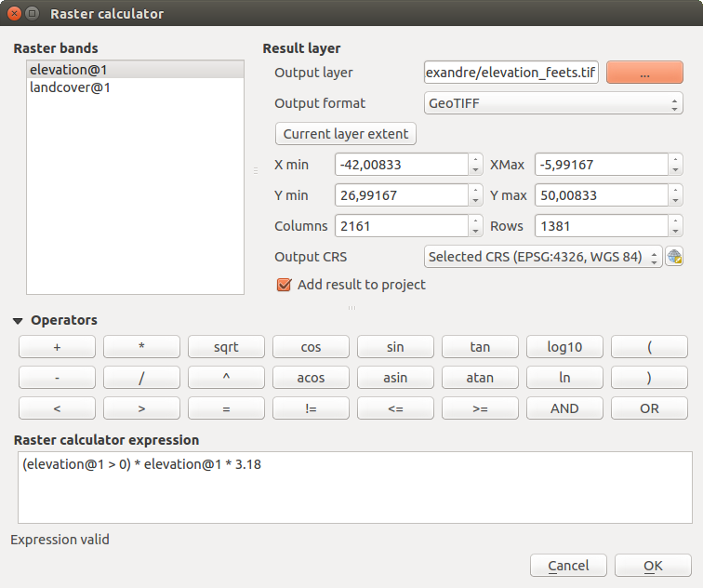
Task: Click the output layer browse button
Action: pos(644,73)
